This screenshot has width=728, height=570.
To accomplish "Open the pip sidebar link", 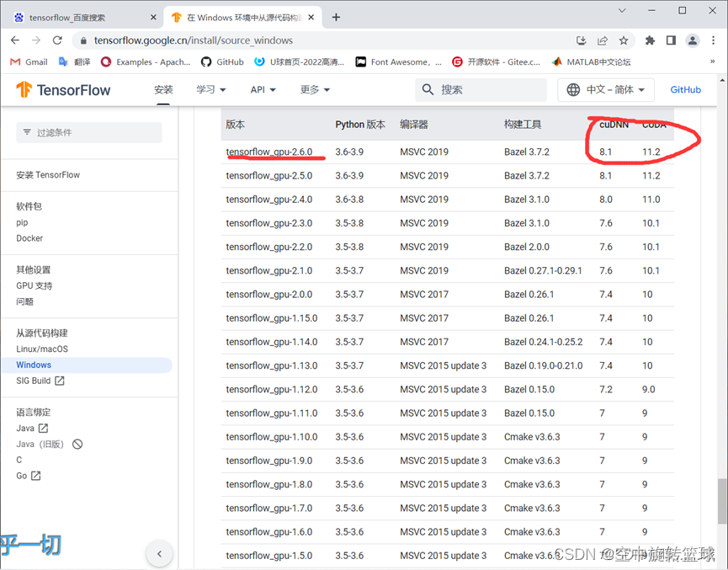I will (22, 222).
